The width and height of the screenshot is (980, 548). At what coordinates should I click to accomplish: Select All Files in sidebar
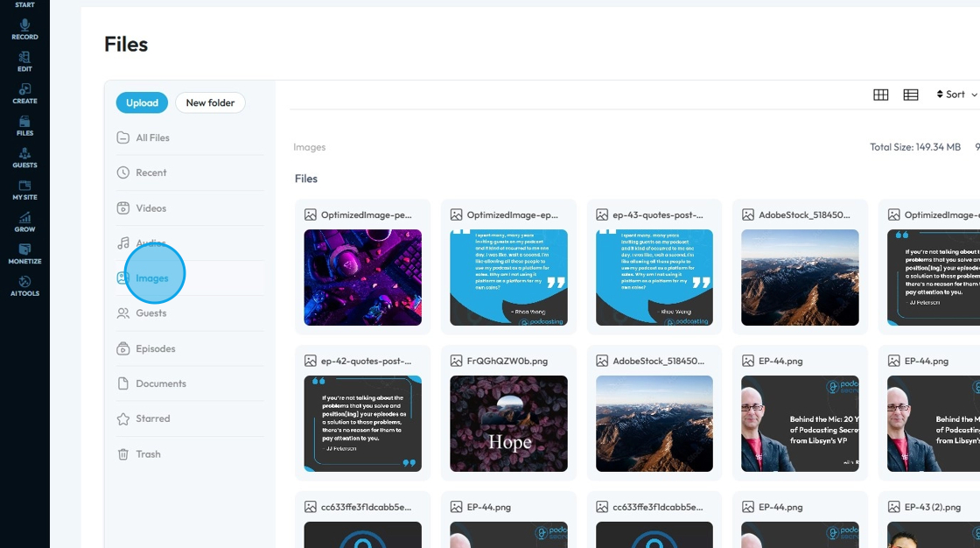[x=190, y=137]
